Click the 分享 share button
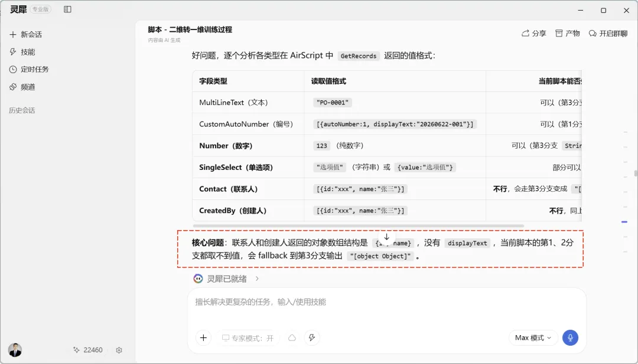The width and height of the screenshot is (638, 364). (534, 33)
